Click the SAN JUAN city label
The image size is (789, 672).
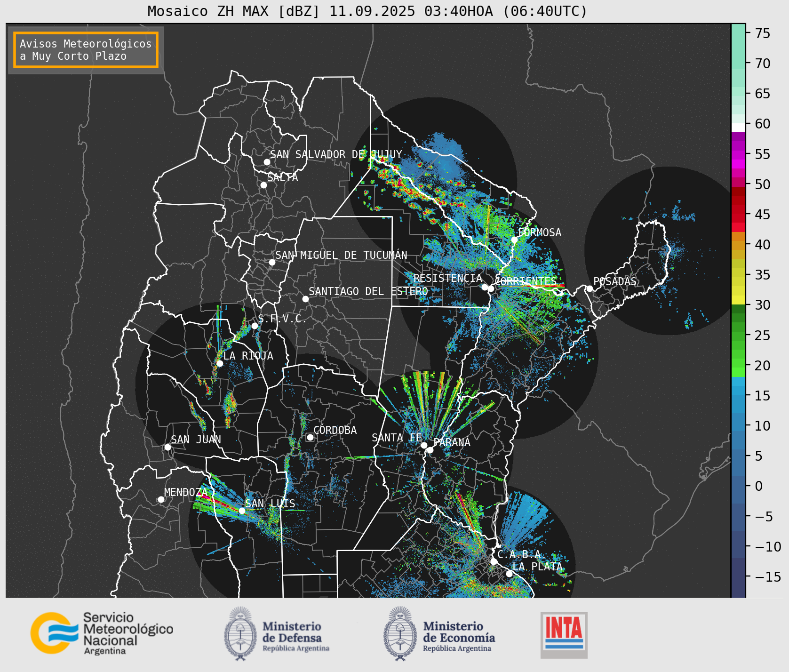click(196, 440)
